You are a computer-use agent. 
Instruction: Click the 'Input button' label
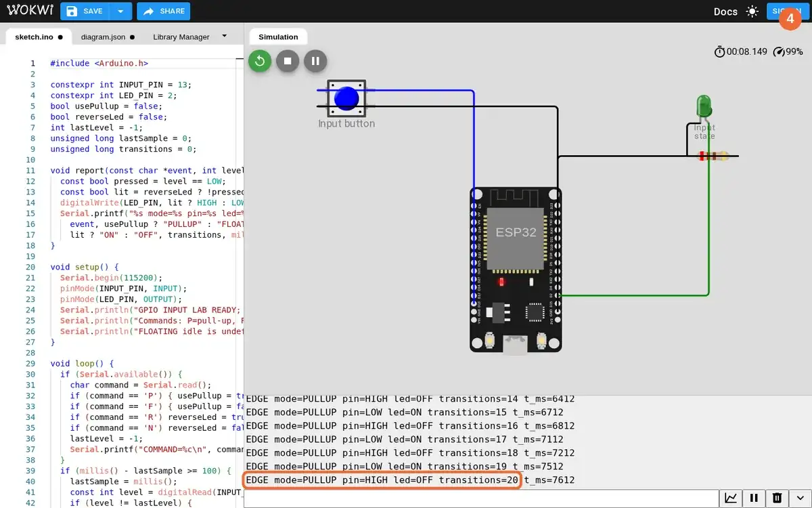(x=346, y=124)
